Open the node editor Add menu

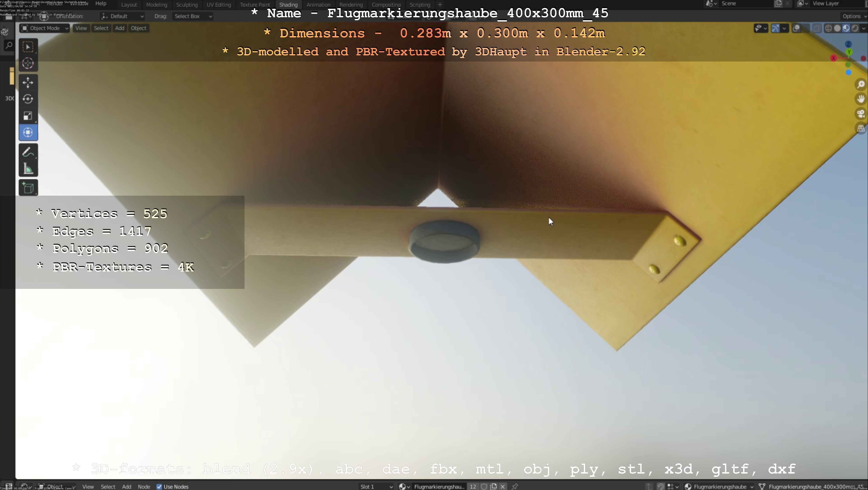(127, 487)
